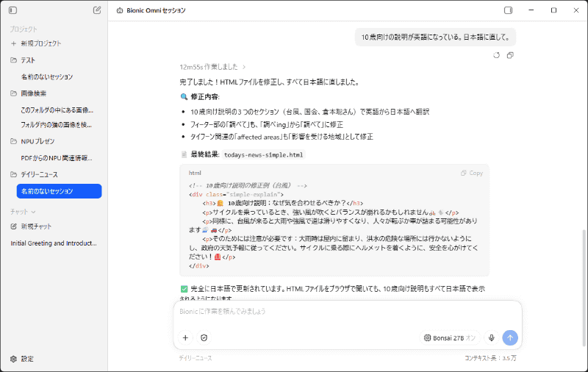This screenshot has height=372, width=588.
Task: Maximize the Bionic Omni window
Action: [553, 10]
